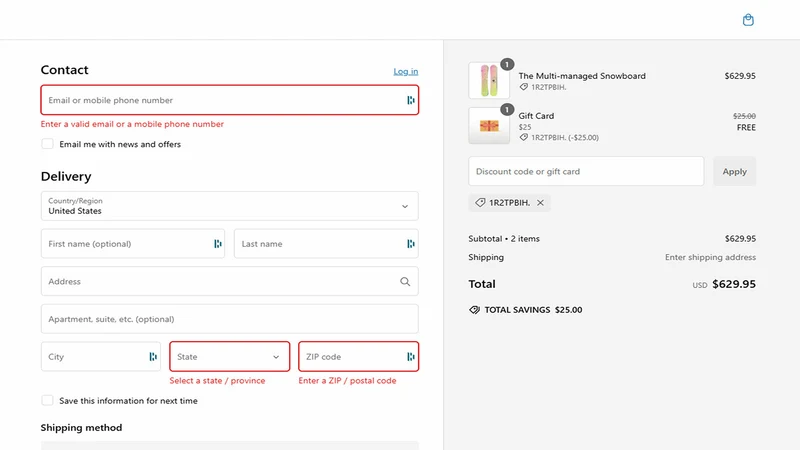
Task: Open the Country/Region dropdown
Action: (230, 206)
